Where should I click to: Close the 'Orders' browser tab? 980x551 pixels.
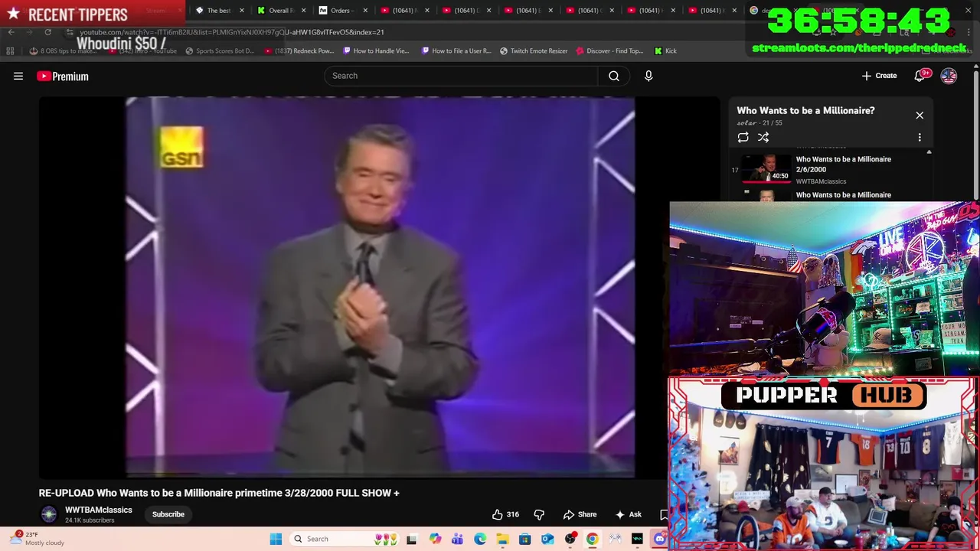coord(364,11)
